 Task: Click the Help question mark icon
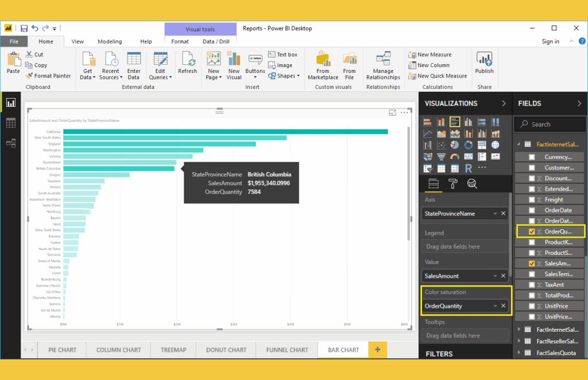click(x=582, y=41)
